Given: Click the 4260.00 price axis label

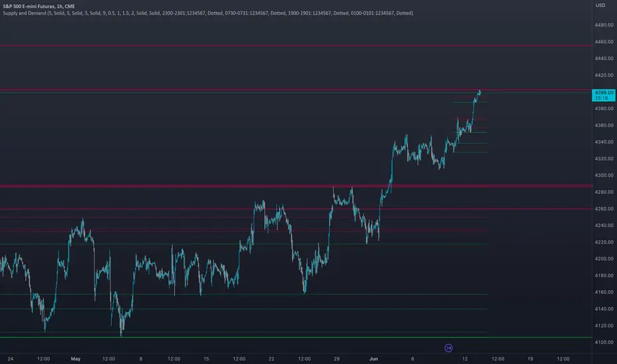Looking at the screenshot, I should (x=604, y=209).
